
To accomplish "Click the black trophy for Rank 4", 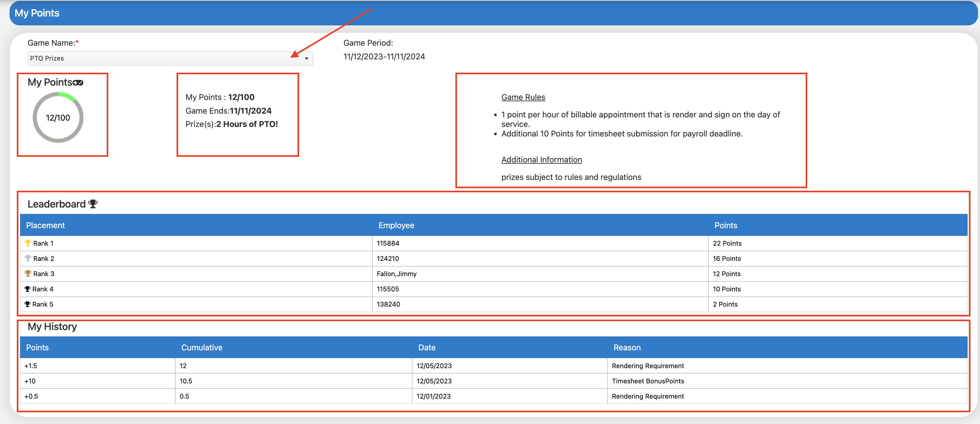I will point(27,289).
